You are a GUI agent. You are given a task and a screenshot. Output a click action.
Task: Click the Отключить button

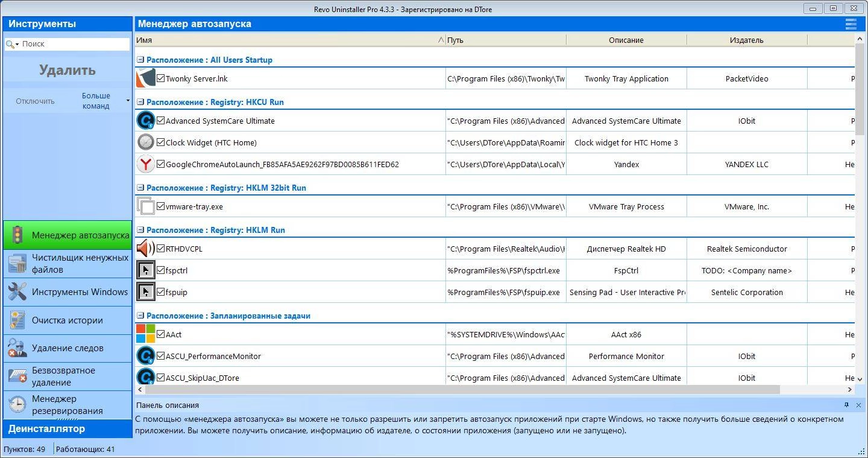(x=35, y=101)
